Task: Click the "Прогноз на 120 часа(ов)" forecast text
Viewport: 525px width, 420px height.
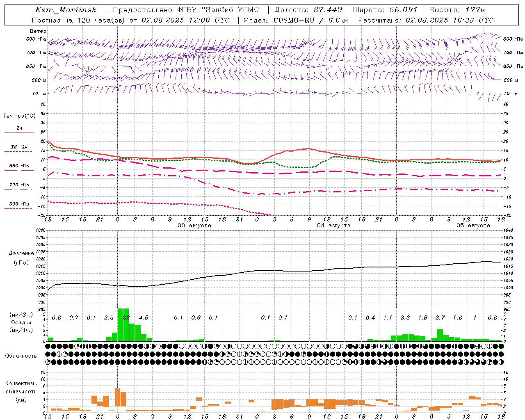Action: (x=78, y=20)
